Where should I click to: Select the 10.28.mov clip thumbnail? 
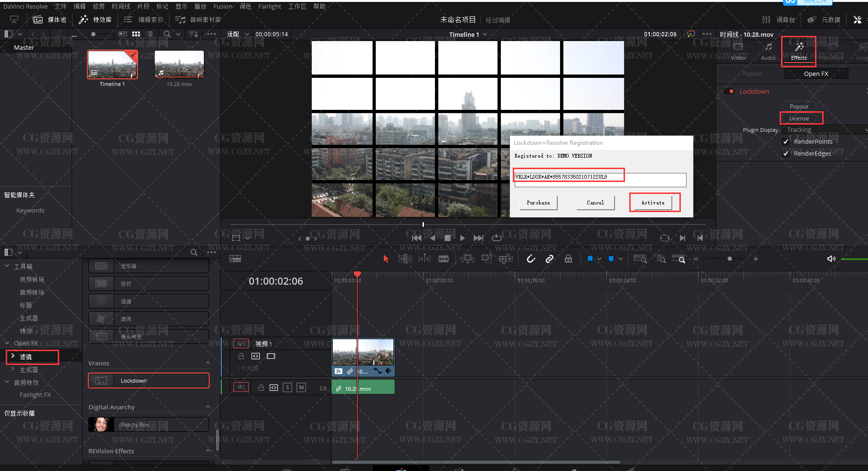[179, 64]
